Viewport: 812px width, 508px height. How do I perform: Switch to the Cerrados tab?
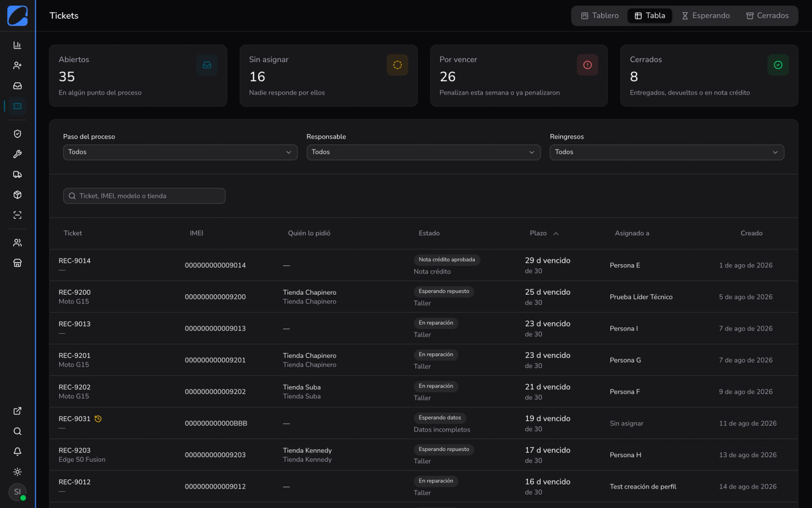[x=767, y=16]
